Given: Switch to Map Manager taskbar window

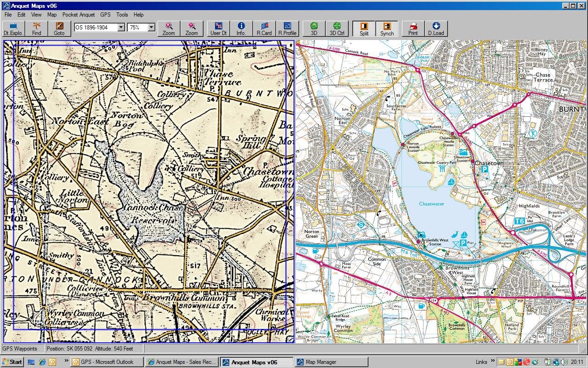Looking at the screenshot, I should (x=331, y=362).
